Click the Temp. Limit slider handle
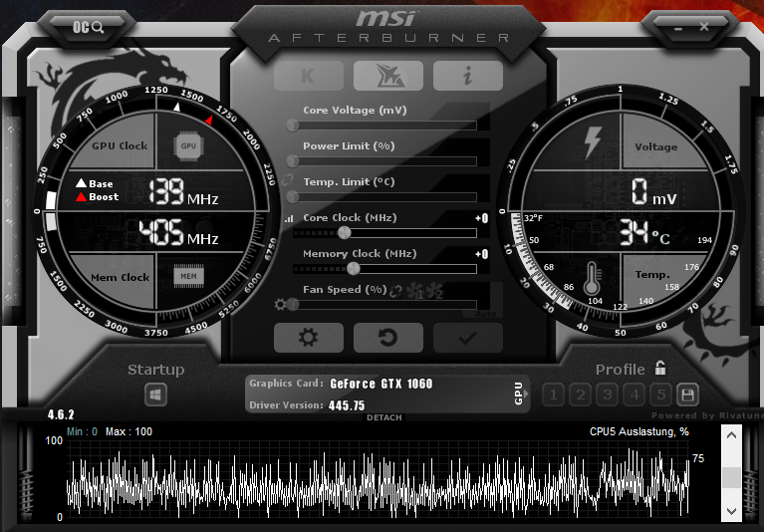 click(x=293, y=197)
